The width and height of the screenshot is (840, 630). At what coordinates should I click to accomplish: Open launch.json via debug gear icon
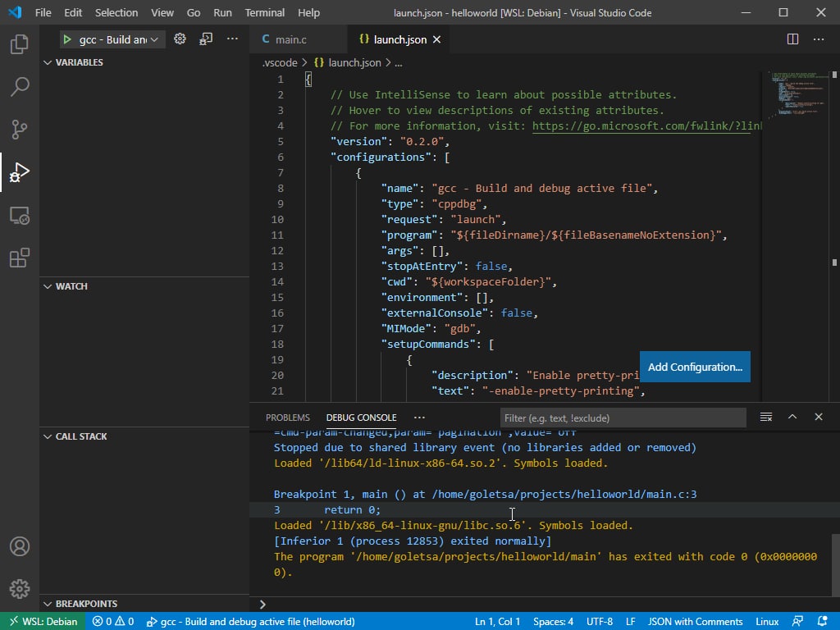180,39
